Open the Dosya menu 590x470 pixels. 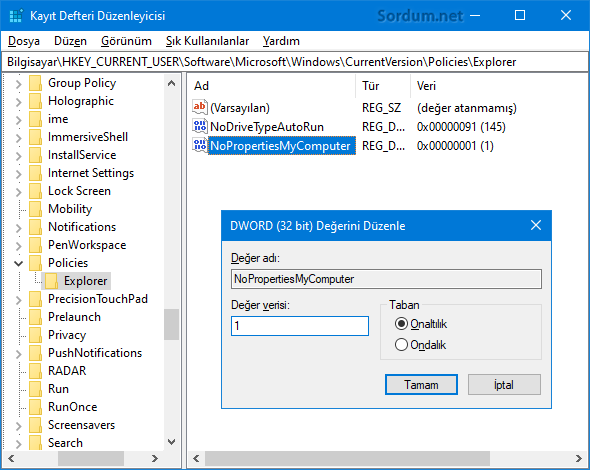tap(24, 41)
